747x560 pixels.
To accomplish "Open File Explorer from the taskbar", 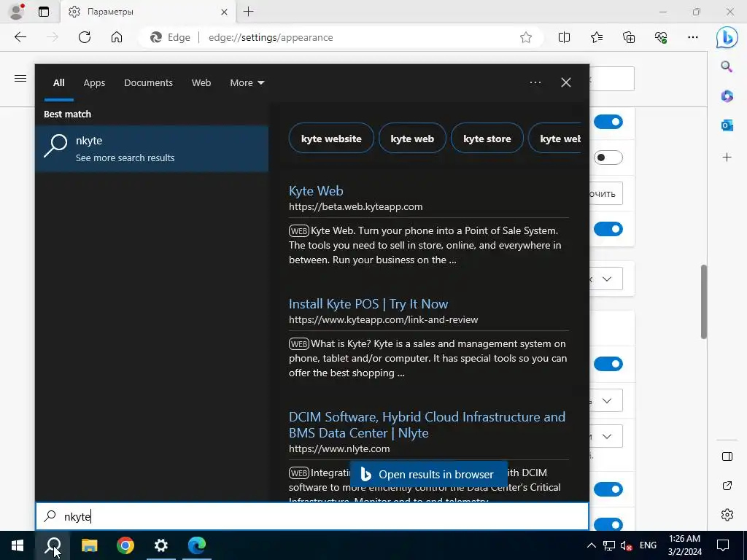I will coord(89,545).
